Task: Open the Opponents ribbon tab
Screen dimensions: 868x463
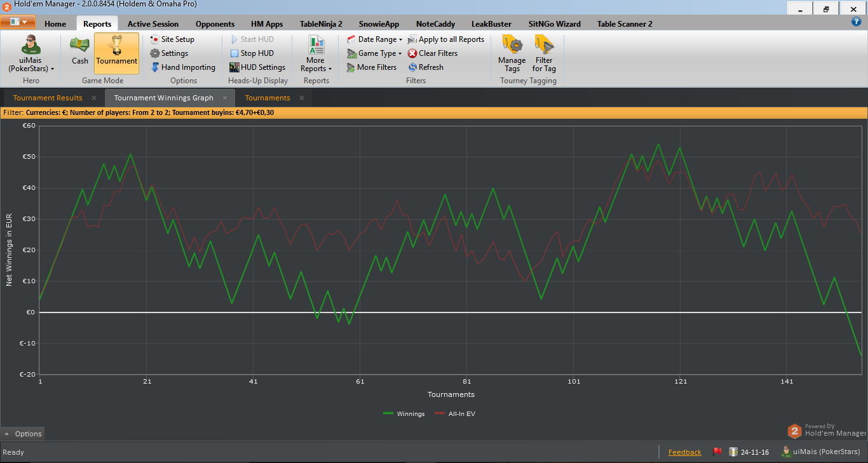Action: click(215, 23)
